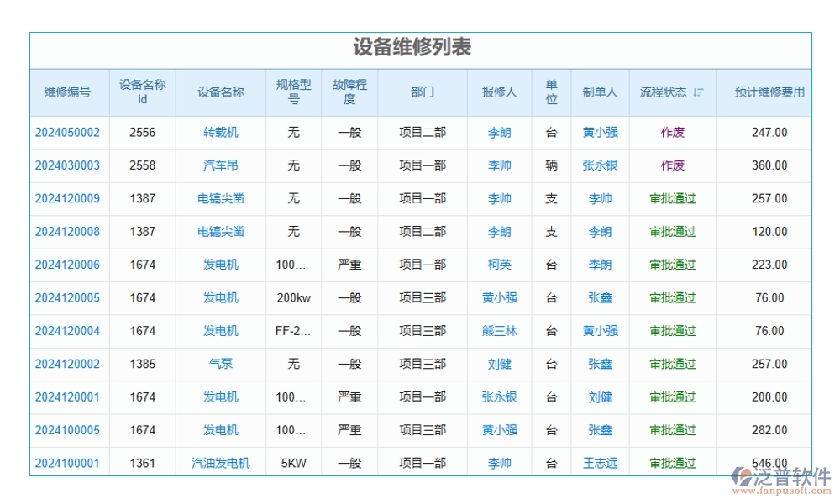
Task: Click 汽油发电机 in the last row
Action: click(x=220, y=463)
